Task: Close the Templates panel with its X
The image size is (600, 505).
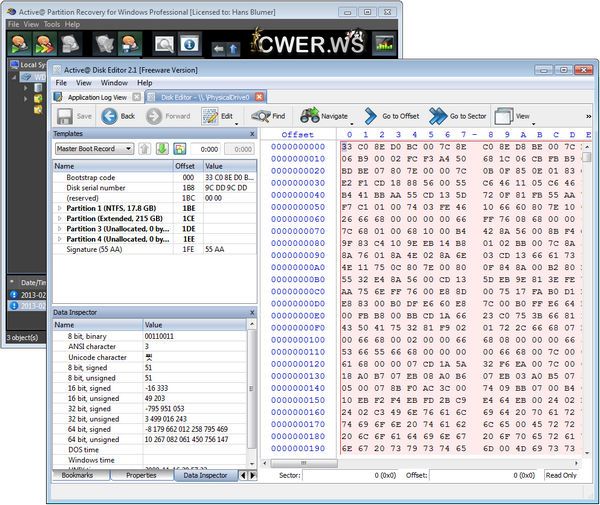Action: click(x=252, y=134)
